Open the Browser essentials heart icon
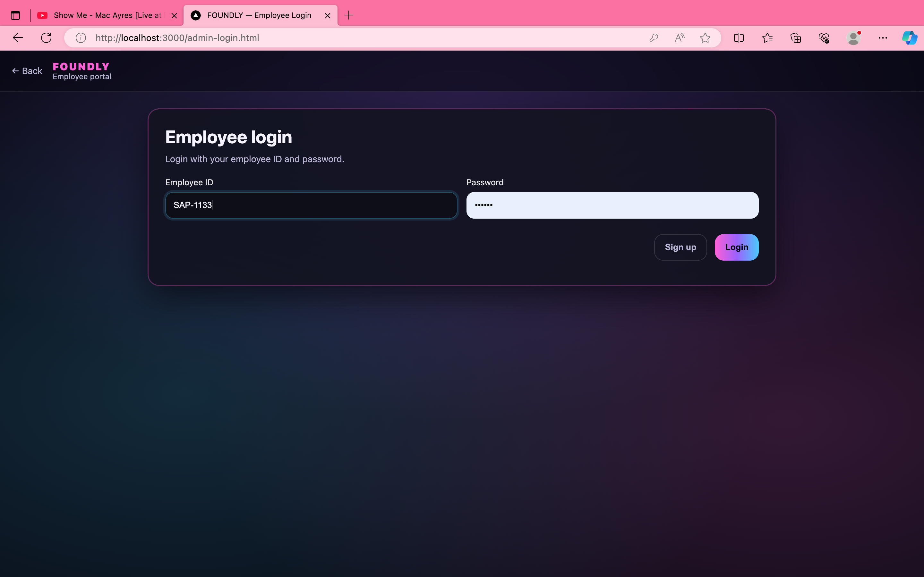Screen dimensions: 924x577 coord(824,38)
